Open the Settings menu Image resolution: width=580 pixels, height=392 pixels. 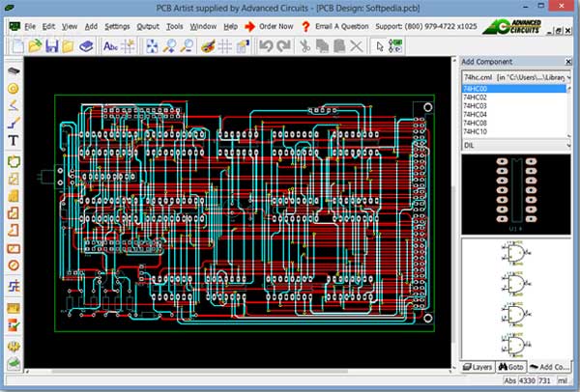[117, 25]
